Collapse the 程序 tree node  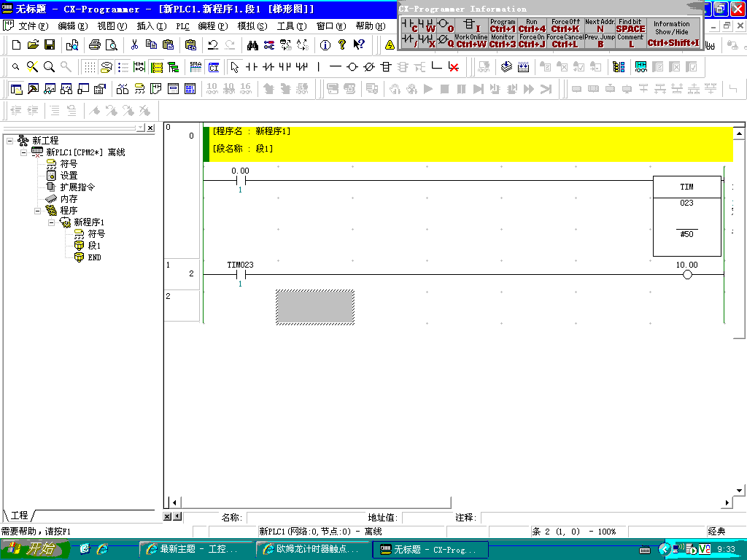(37, 211)
